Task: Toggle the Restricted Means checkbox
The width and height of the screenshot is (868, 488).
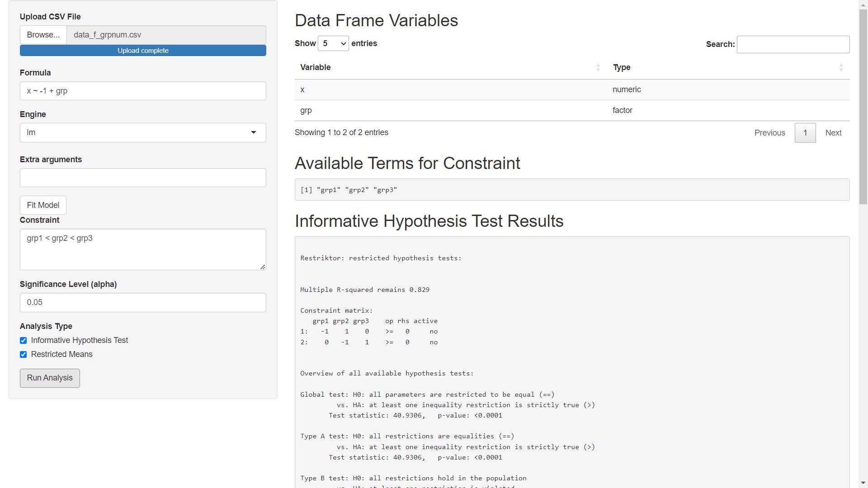Action: [24, 355]
